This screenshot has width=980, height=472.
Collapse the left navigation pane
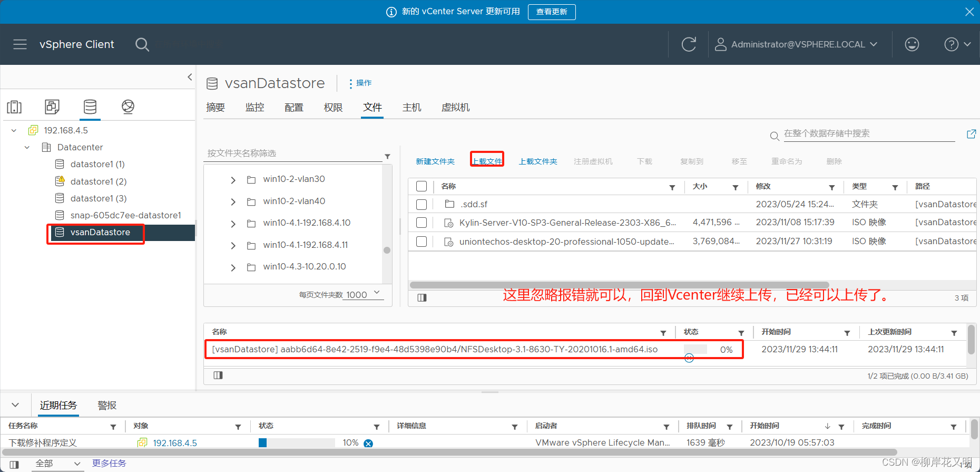(190, 77)
